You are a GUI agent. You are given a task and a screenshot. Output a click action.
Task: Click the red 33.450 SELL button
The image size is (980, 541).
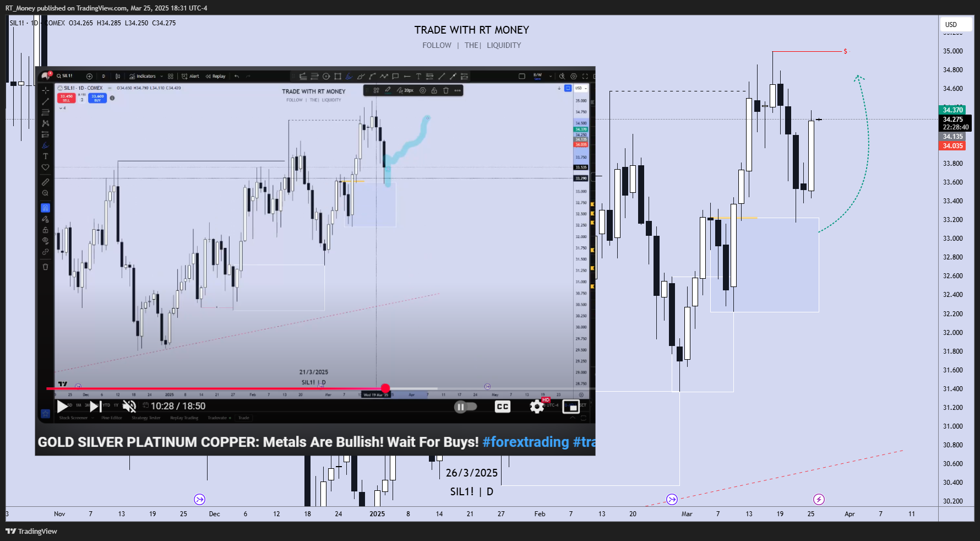(66, 98)
